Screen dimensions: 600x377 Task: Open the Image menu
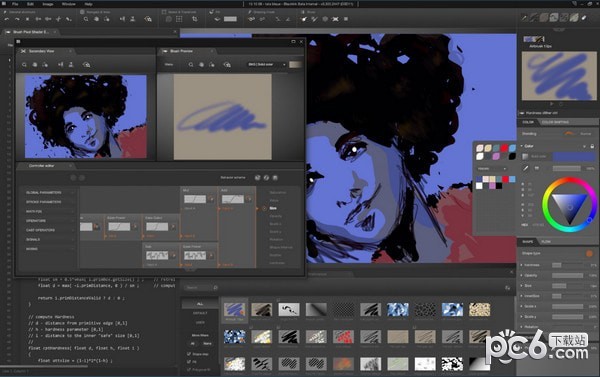48,4
